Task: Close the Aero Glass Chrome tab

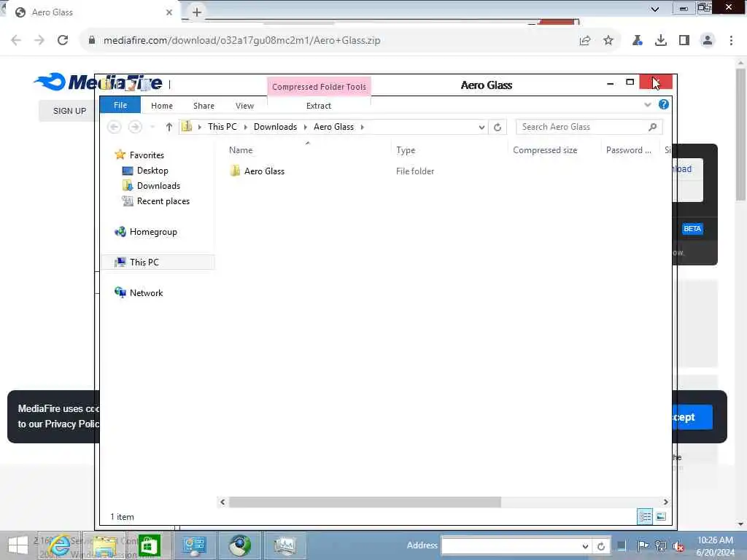Action: 169,12
